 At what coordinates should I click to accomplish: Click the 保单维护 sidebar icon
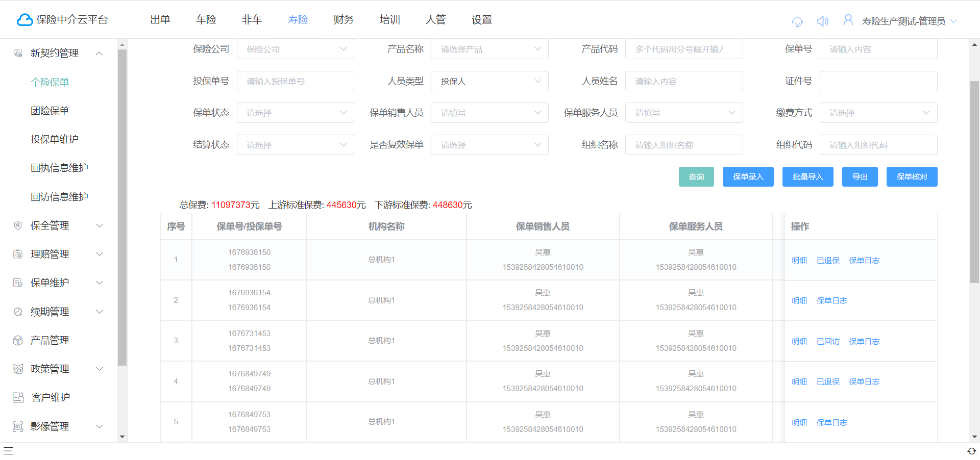coord(18,283)
